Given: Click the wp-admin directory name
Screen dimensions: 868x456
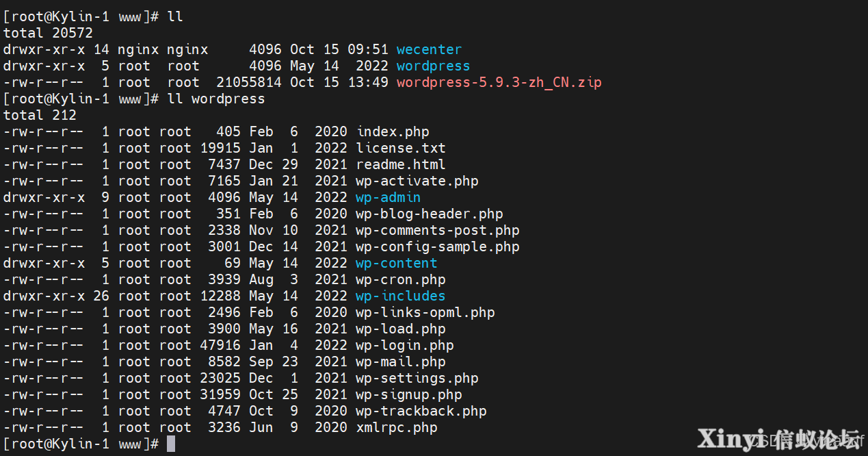Looking at the screenshot, I should (388, 198).
